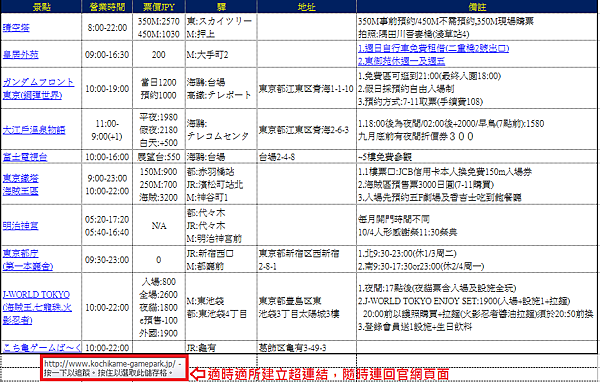This screenshot has height=382, width=600.
Task: Select the 東京都江東区青海2-6-3 address cell
Action: (307, 130)
